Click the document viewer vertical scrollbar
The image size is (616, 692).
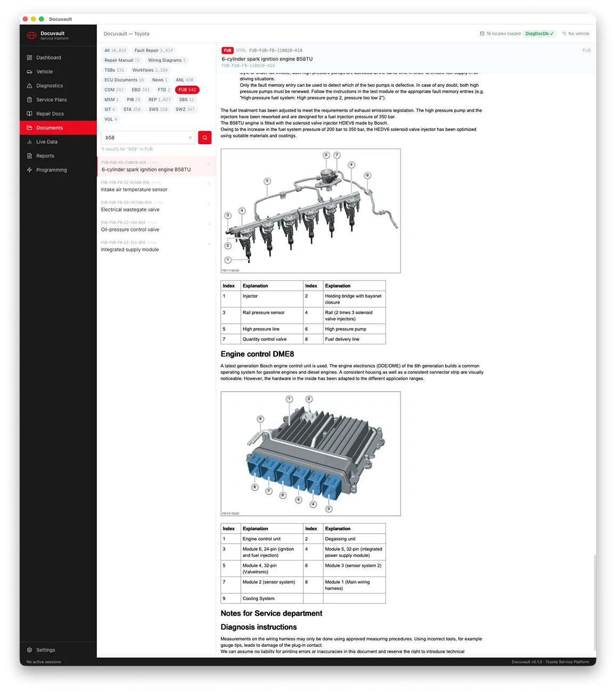pyautogui.click(x=595, y=602)
